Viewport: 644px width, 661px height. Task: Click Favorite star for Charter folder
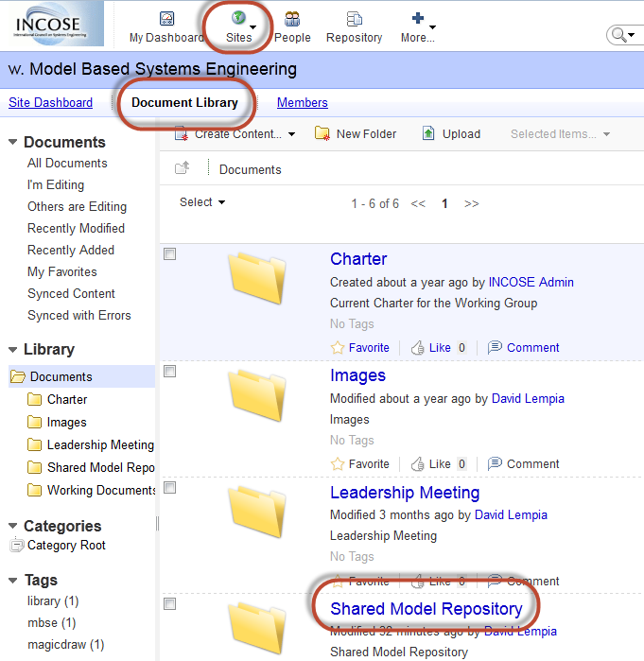pos(338,348)
